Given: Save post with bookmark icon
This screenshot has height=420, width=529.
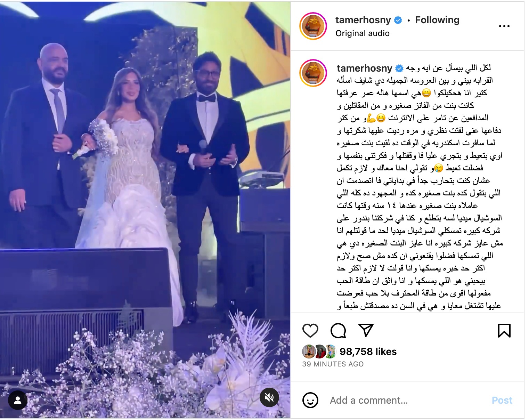Looking at the screenshot, I should (x=504, y=331).
